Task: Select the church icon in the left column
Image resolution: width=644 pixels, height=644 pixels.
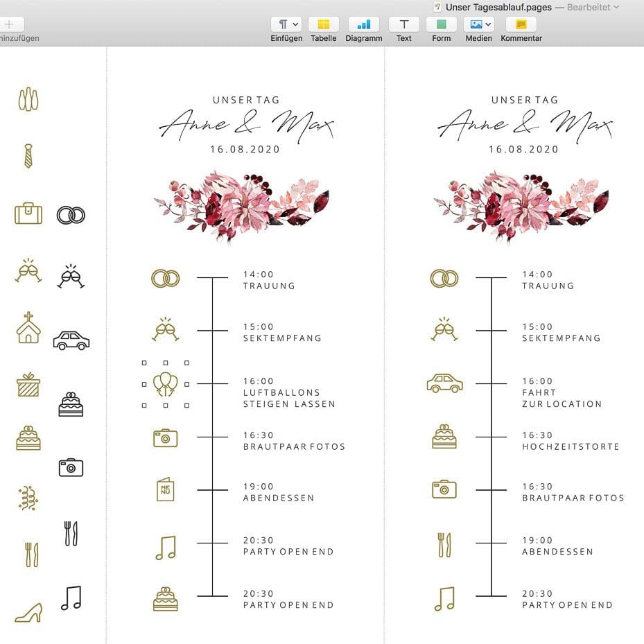Action: [28, 327]
